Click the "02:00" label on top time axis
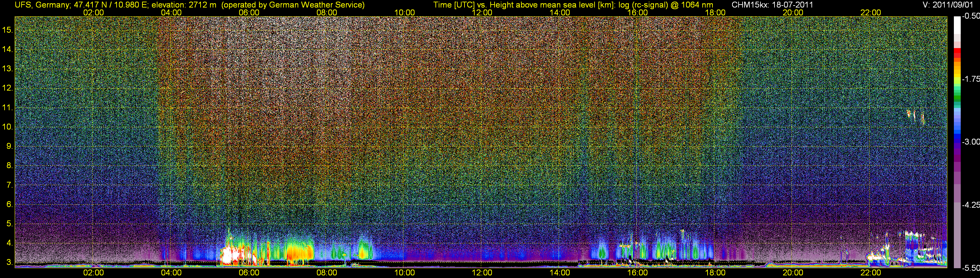 tap(93, 12)
